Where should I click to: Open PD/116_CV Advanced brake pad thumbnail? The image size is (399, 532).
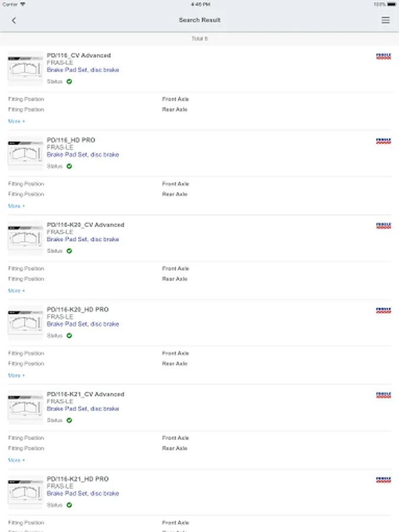point(25,68)
